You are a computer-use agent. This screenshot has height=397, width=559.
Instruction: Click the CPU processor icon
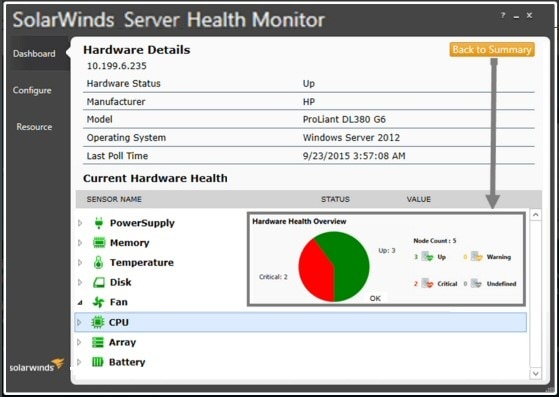[97, 322]
